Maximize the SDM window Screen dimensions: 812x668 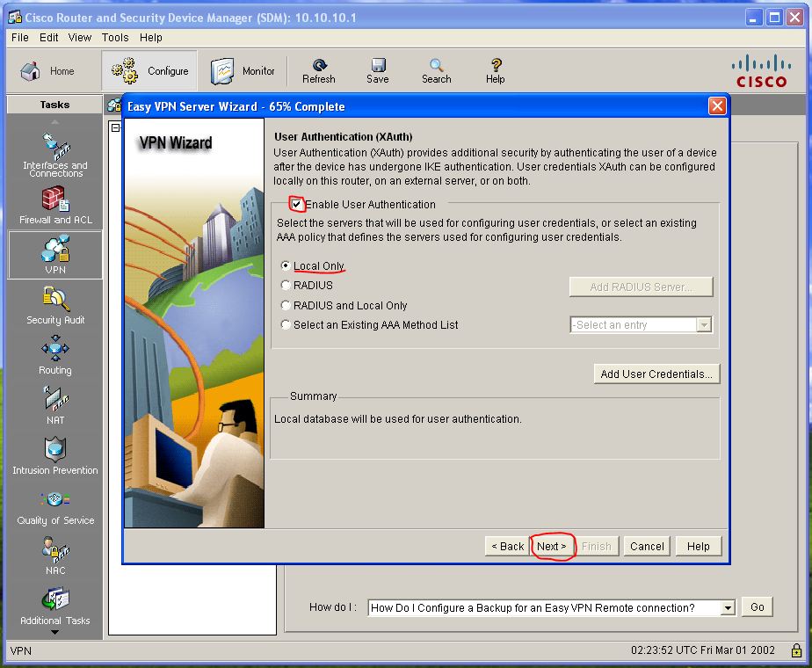click(775, 18)
